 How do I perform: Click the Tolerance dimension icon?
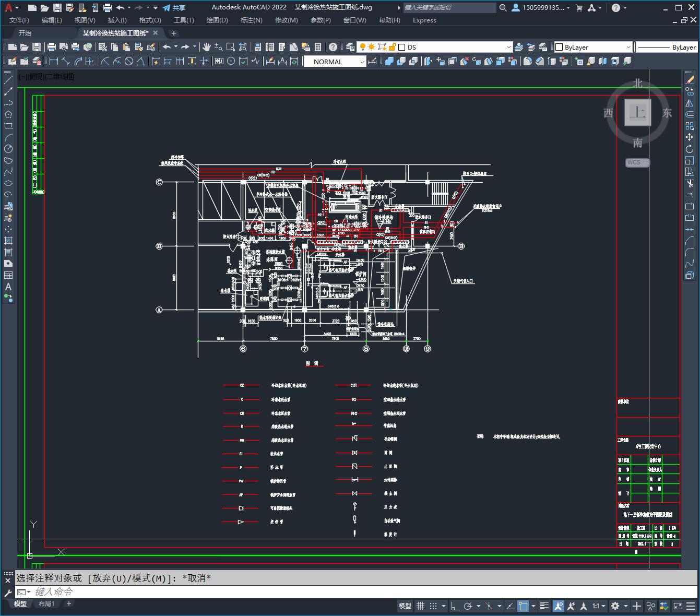[x=219, y=61]
